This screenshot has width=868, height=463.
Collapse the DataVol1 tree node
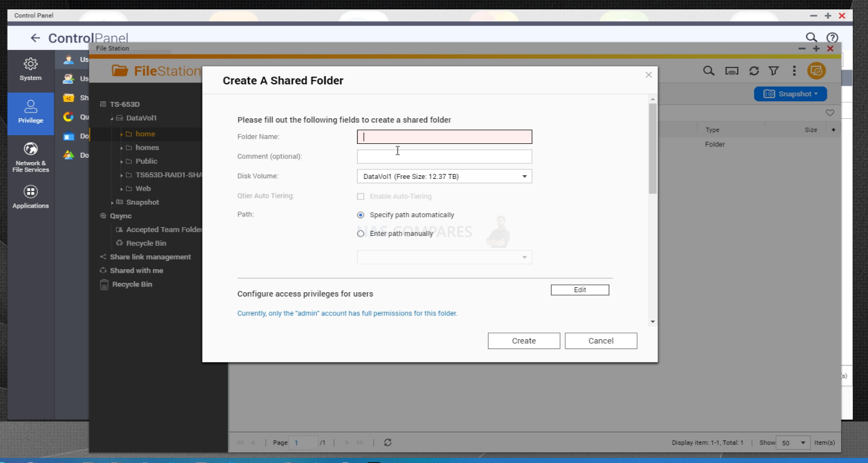point(112,118)
